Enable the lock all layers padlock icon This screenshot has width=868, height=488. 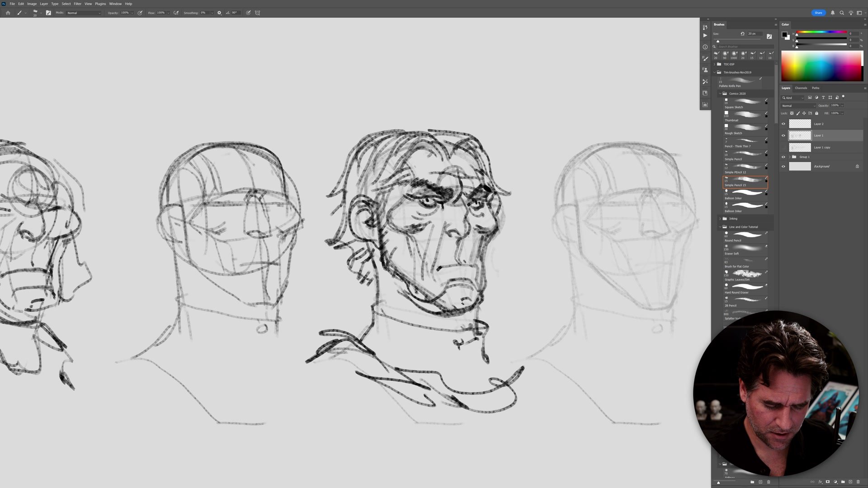(816, 113)
